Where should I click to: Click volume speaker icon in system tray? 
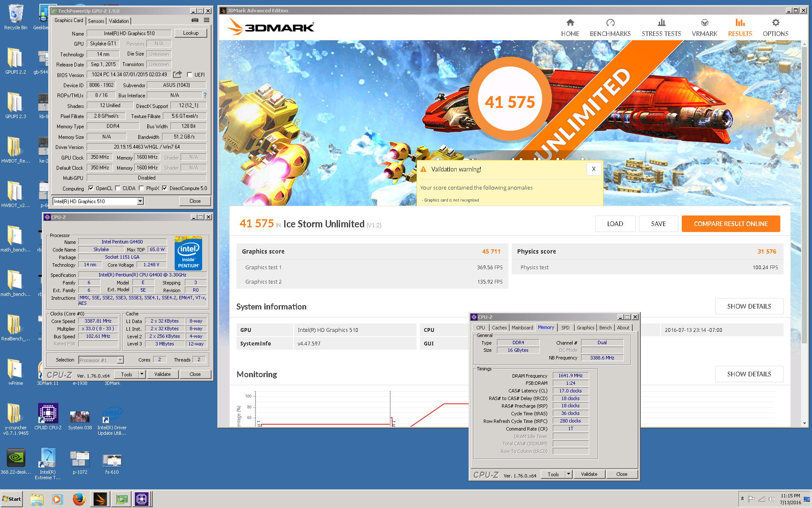771,499
